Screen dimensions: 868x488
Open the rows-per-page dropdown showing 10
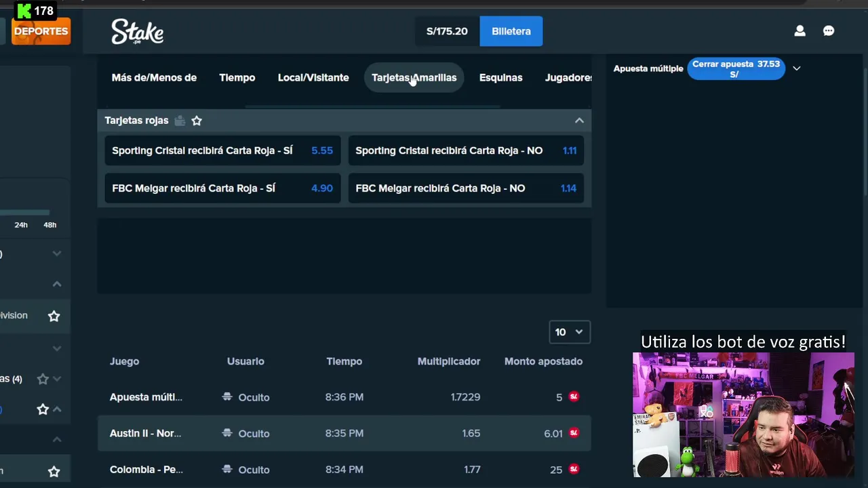coord(569,332)
